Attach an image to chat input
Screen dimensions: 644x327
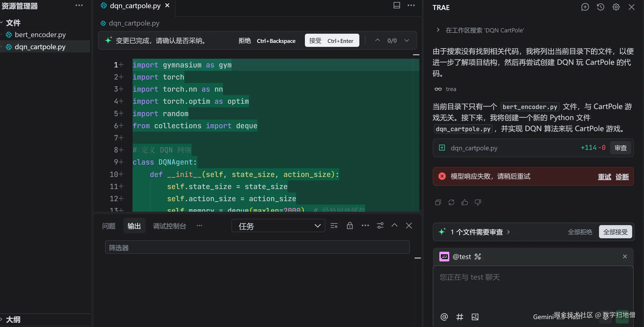475,317
